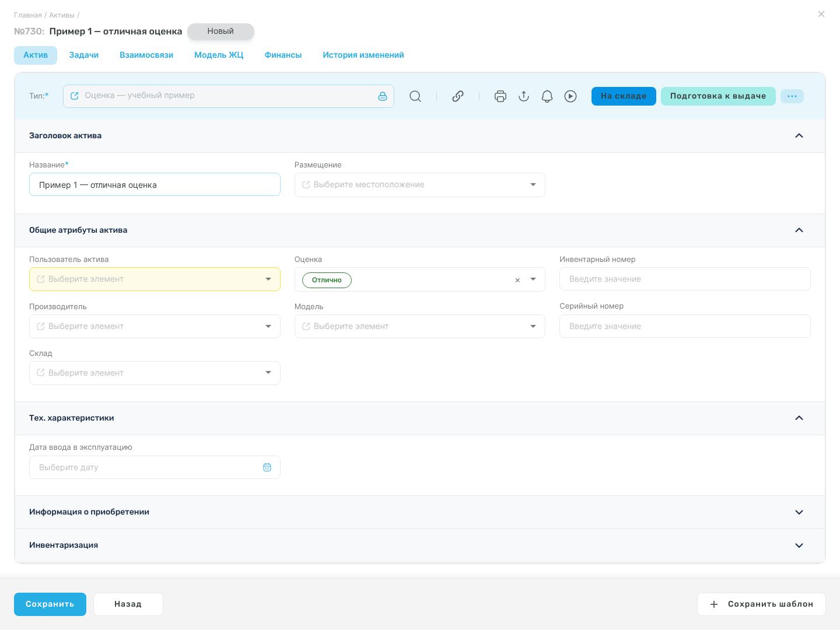
Task: Open the Модель dropdown
Action: coord(420,327)
